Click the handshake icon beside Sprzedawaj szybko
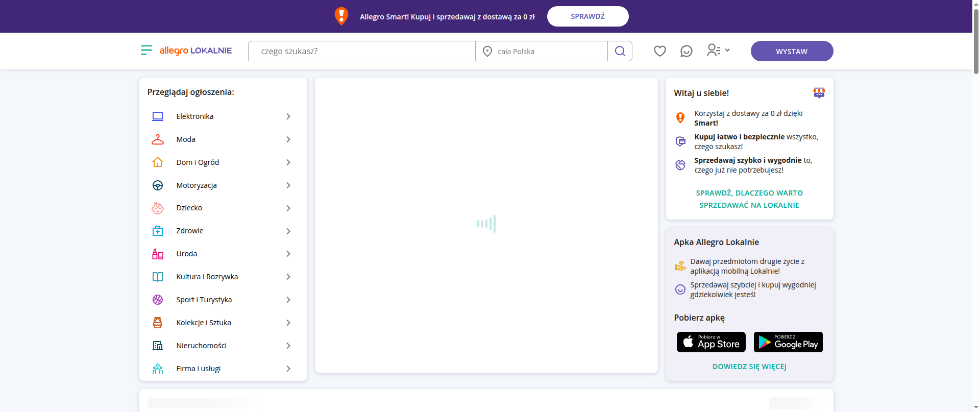The width and height of the screenshot is (980, 412). coord(680,165)
